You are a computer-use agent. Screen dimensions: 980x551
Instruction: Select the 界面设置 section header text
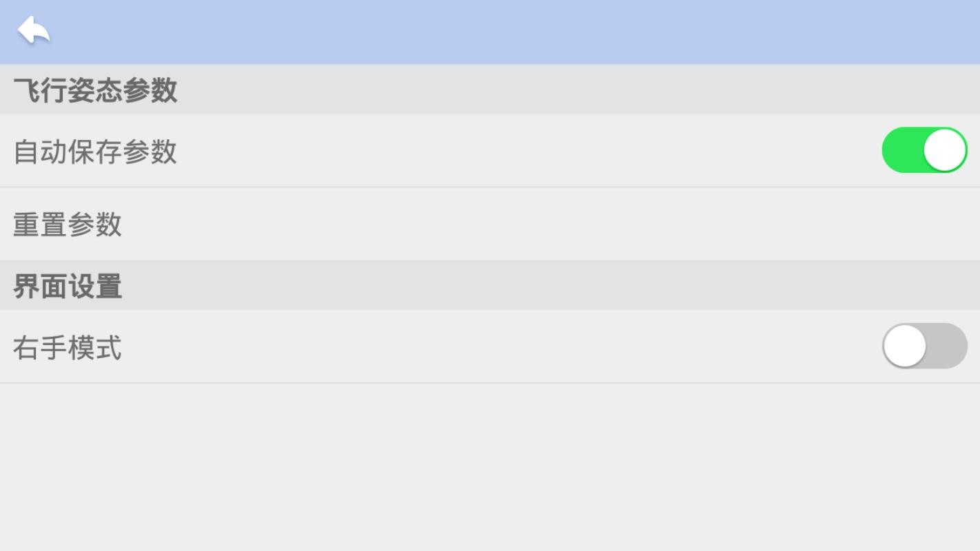68,287
